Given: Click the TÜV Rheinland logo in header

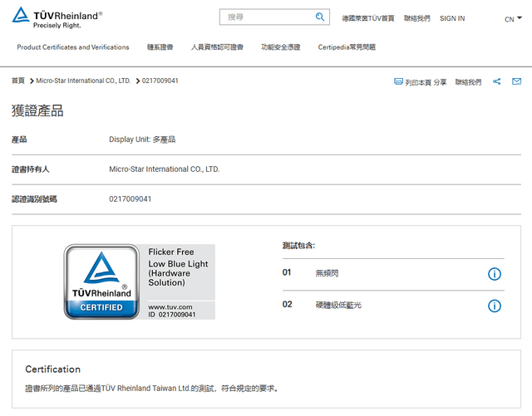Looking at the screenshot, I should (x=57, y=17).
